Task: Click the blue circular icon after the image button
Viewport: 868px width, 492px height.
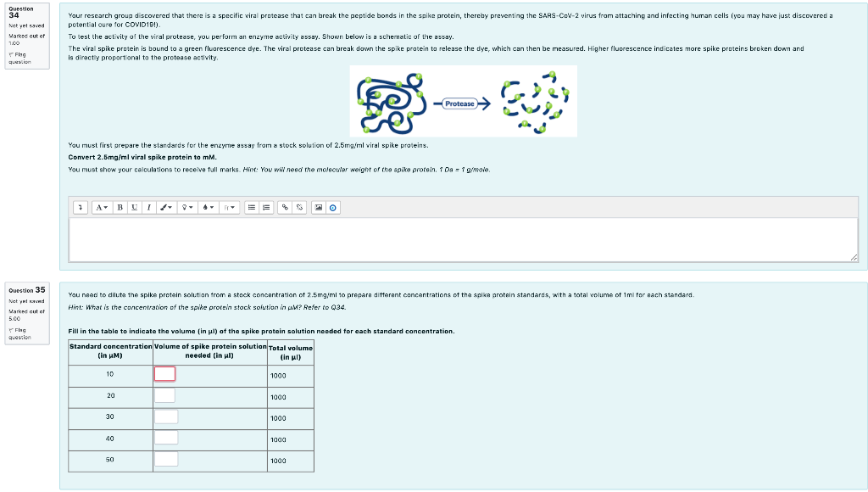Action: (x=332, y=207)
